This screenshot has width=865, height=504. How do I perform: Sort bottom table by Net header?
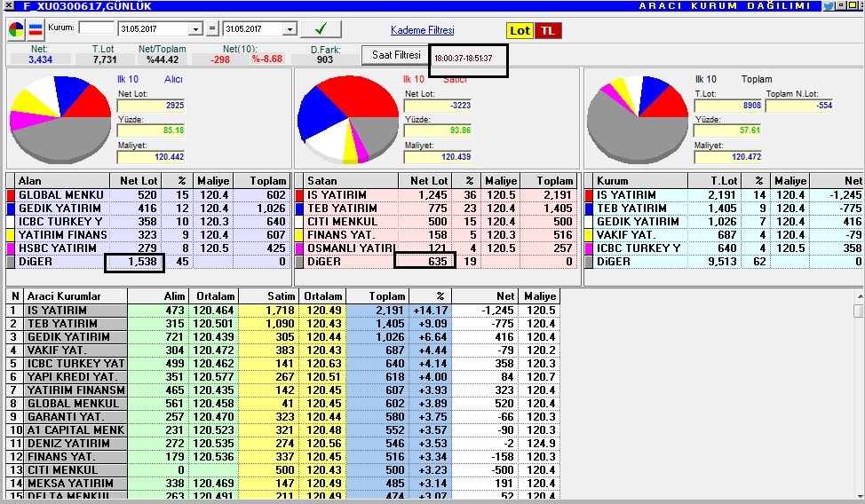(x=485, y=296)
